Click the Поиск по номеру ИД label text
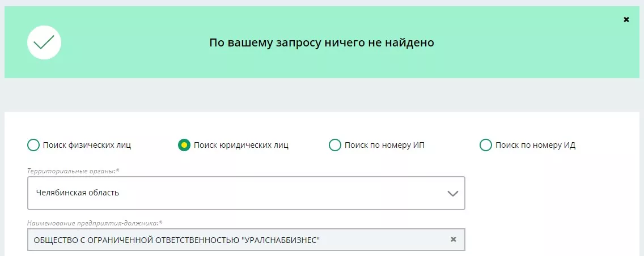 [535, 145]
